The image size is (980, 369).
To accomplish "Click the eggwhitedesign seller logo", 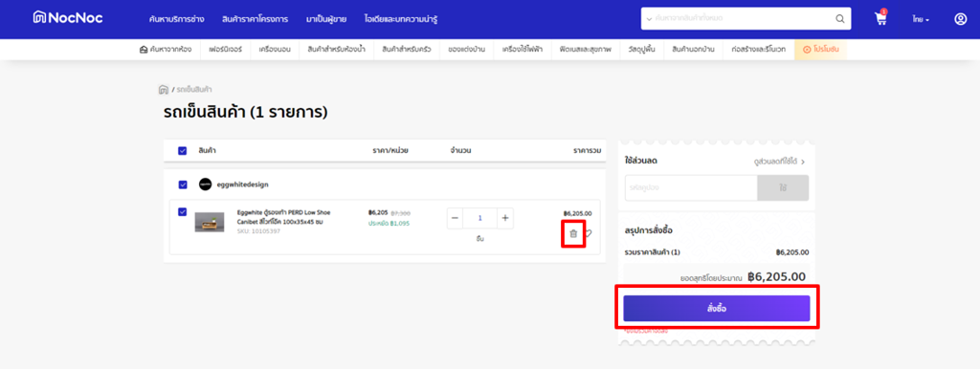I will click(205, 184).
